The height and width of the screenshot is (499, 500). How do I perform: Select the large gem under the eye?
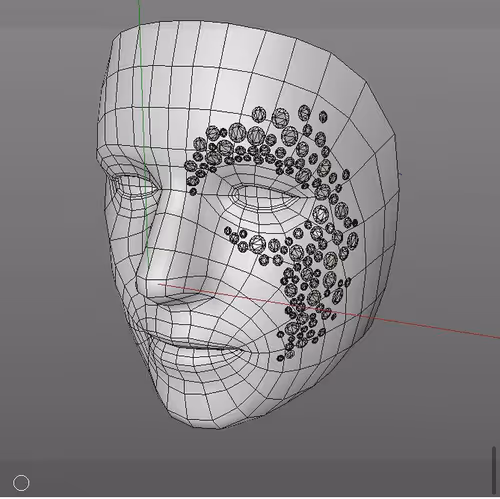click(x=257, y=243)
